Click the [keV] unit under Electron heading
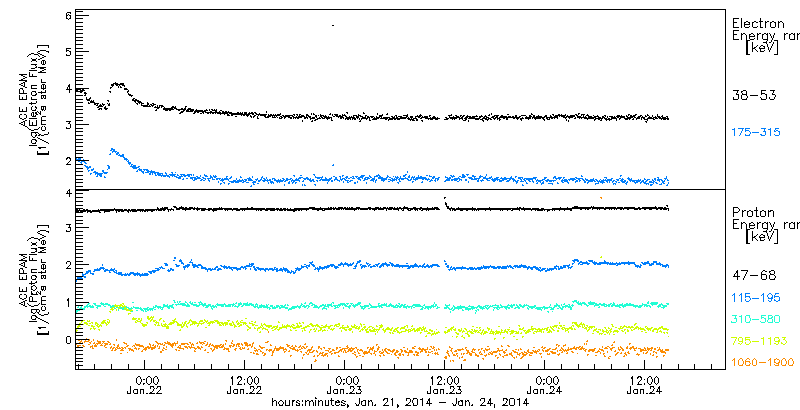This screenshot has width=800, height=410. point(762,48)
